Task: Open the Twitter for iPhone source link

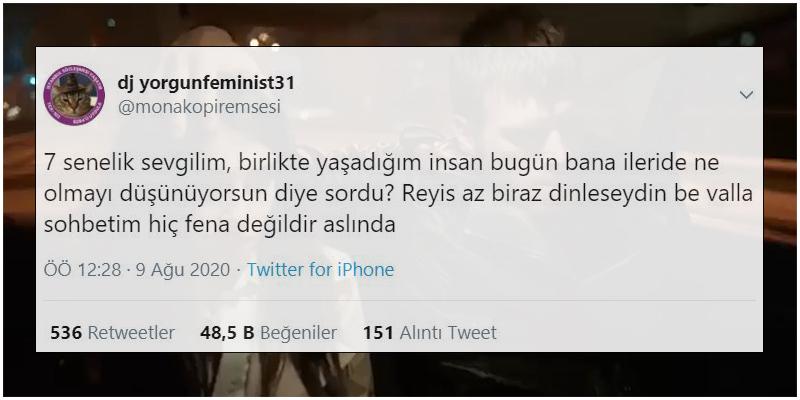Action: point(320,270)
